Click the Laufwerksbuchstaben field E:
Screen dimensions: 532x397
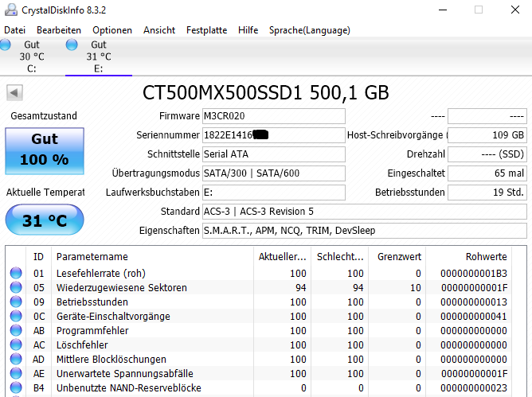coord(274,193)
